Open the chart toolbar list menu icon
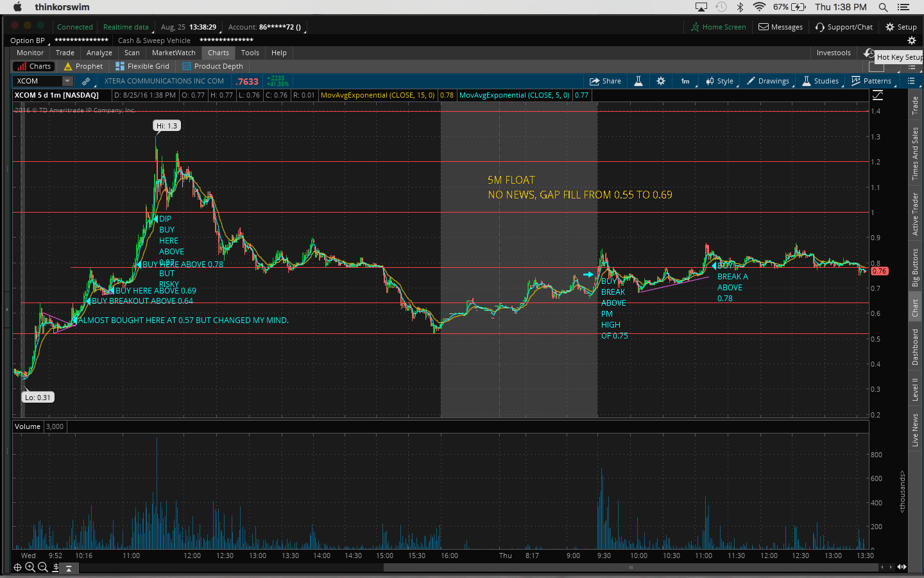This screenshot has width=924, height=578. [x=911, y=81]
